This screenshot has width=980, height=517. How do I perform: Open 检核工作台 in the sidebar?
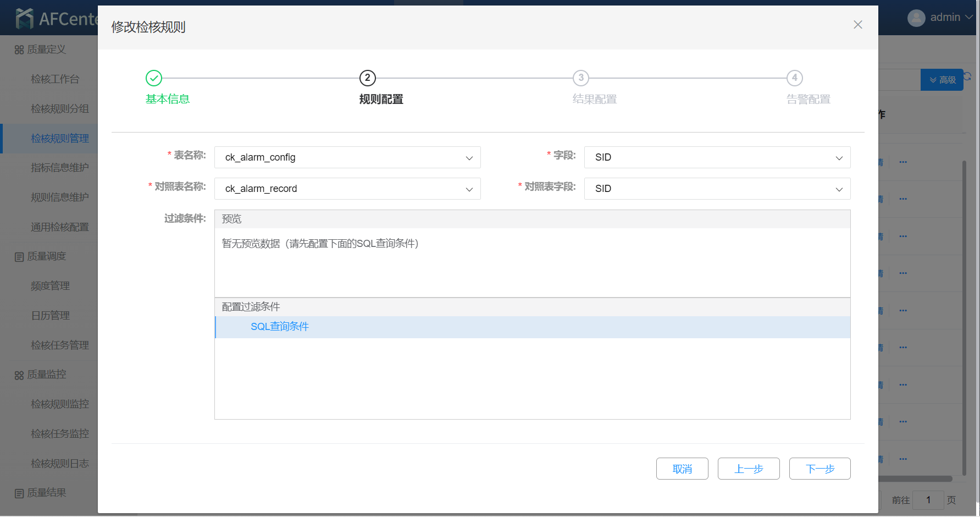[x=55, y=79]
